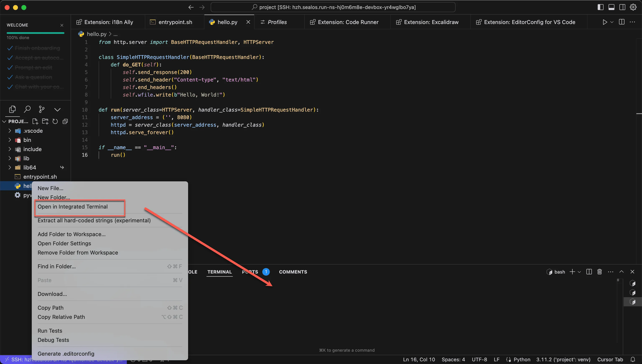Click the New File icon in explorer header
The image size is (642, 364).
(35, 121)
